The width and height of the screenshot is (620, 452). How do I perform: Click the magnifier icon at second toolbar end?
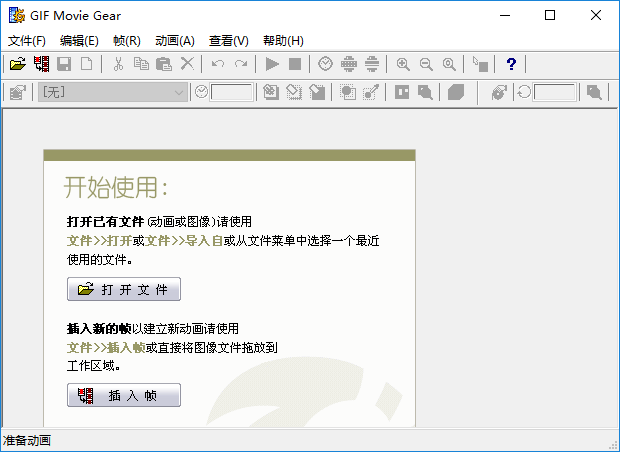(x=594, y=93)
